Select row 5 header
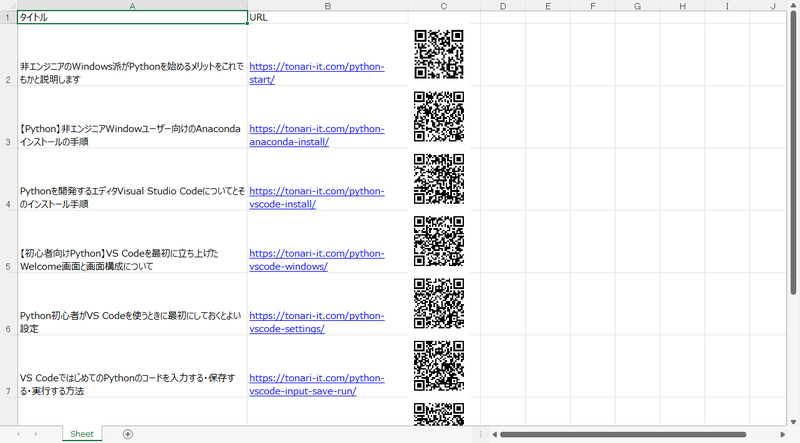Image resolution: width=800 pixels, height=443 pixels. [x=8, y=241]
